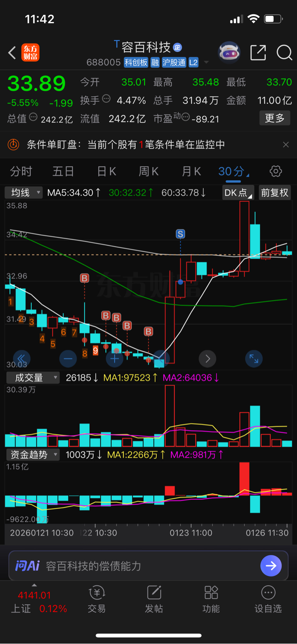This screenshot has width=297, height=644.
Task: Tap the share export icon
Action: tap(258, 52)
